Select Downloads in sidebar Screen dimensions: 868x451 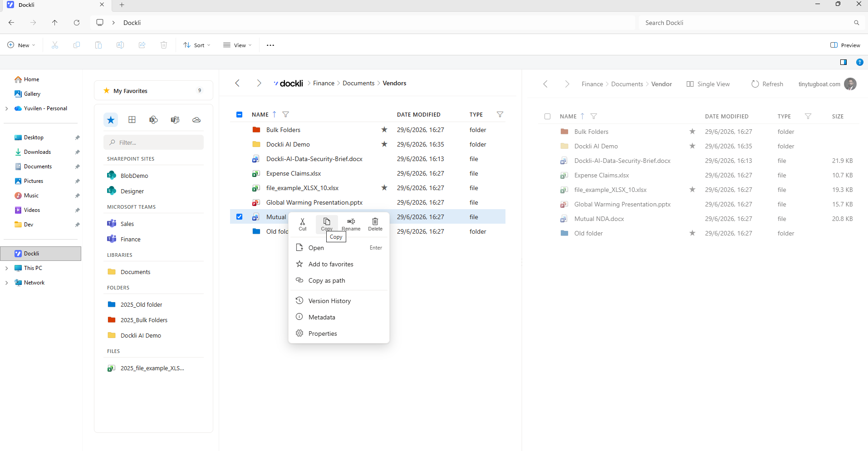tap(37, 152)
